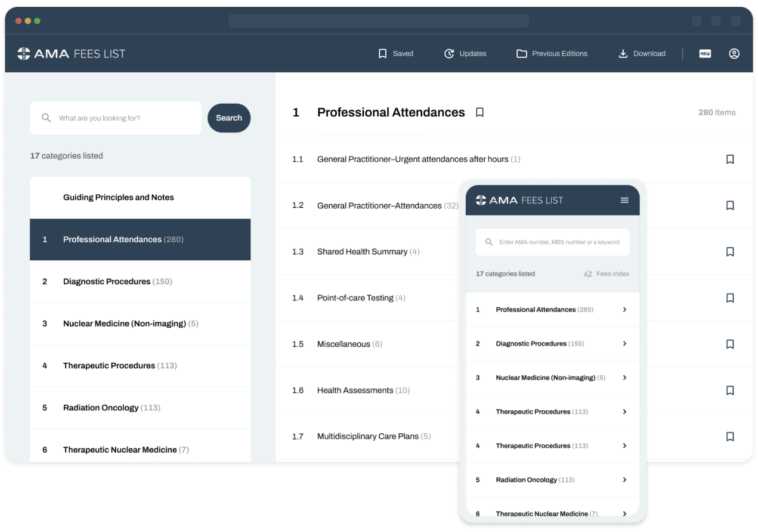This screenshot has width=758, height=532.
Task: Expand Diagnostic Procedures chevron in mobile list
Action: point(624,343)
